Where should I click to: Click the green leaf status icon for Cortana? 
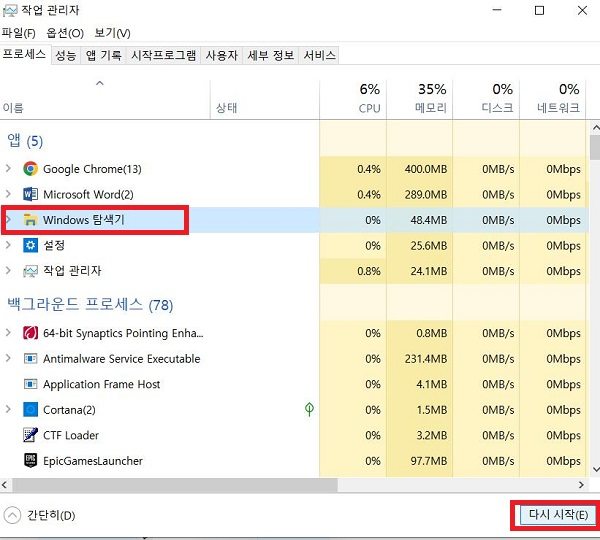pos(310,409)
